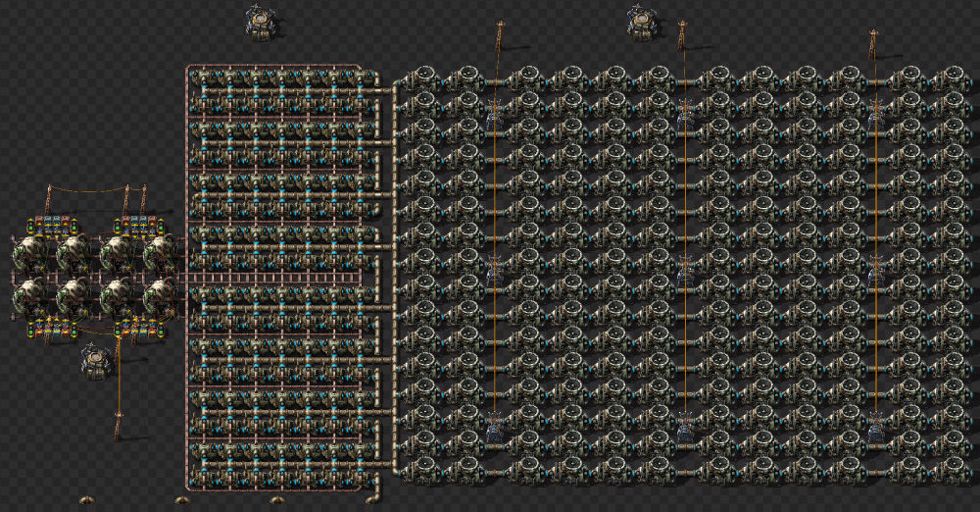Select the top-right substation in the turbine field
The height and width of the screenshot is (512, 980).
(875, 114)
